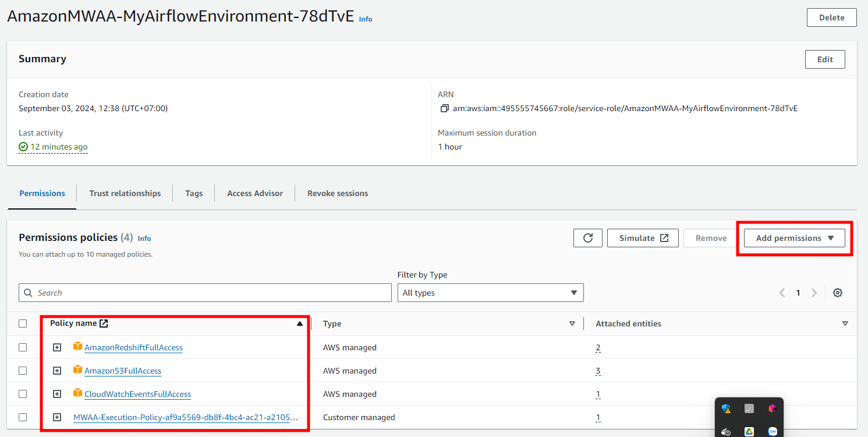The width and height of the screenshot is (868, 437).
Task: Click the policy Search input field
Action: 205,293
